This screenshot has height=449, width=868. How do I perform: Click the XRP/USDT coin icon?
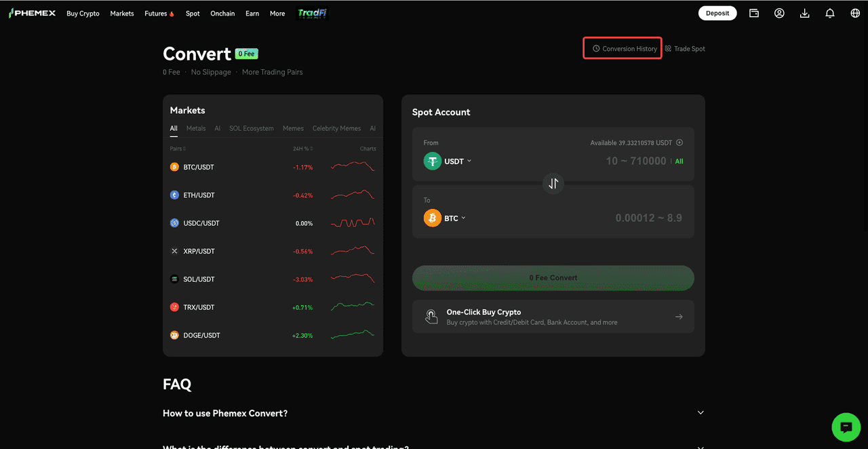174,251
